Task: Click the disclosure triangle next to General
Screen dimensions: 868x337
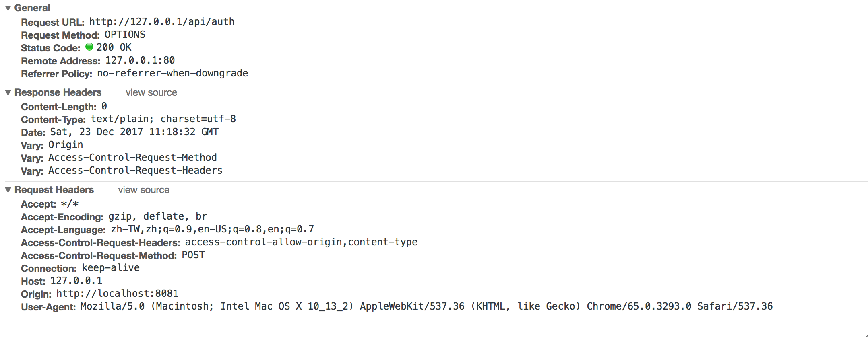Action: pyautogui.click(x=7, y=8)
